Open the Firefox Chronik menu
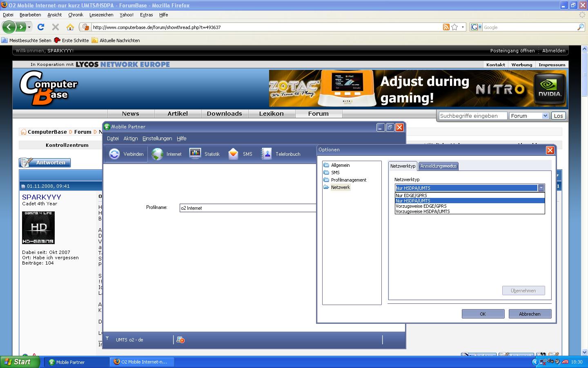 [76, 15]
